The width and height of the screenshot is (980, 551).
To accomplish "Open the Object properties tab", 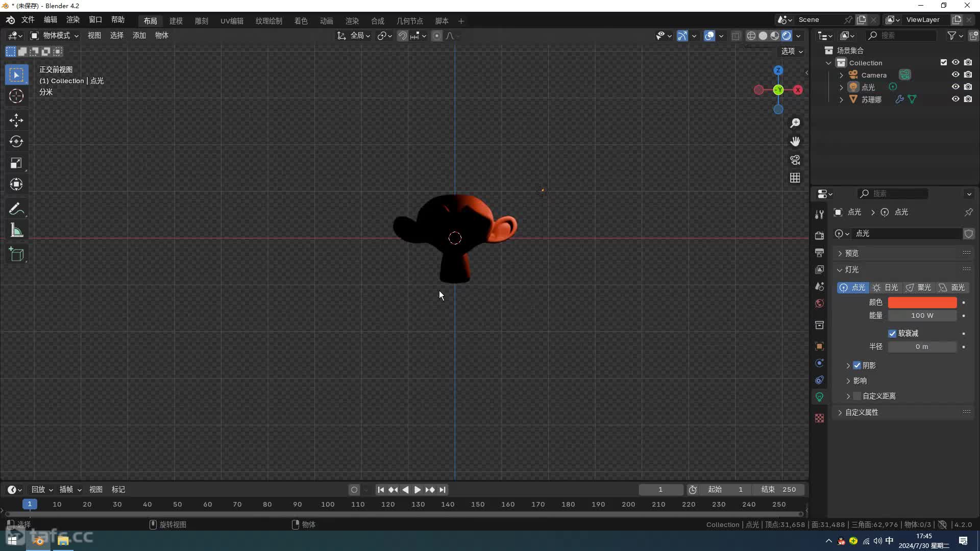I will point(819,346).
